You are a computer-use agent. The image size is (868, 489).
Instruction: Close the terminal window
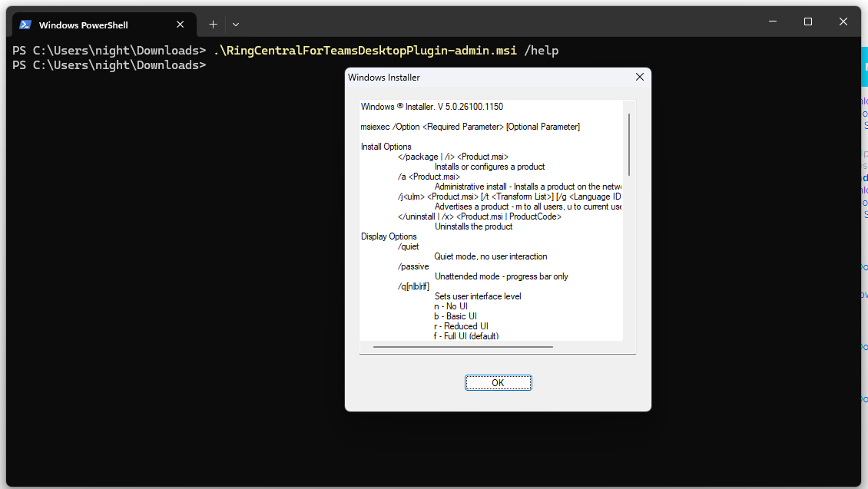tap(843, 21)
